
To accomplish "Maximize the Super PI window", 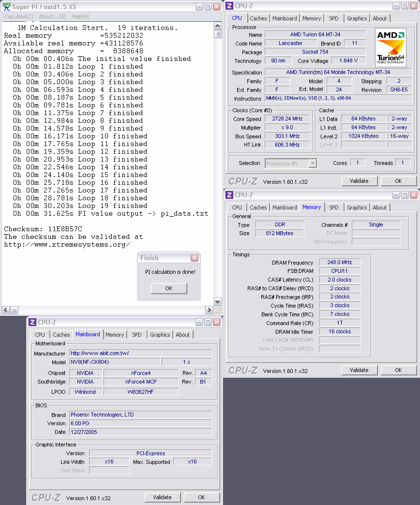I will click(x=208, y=7).
